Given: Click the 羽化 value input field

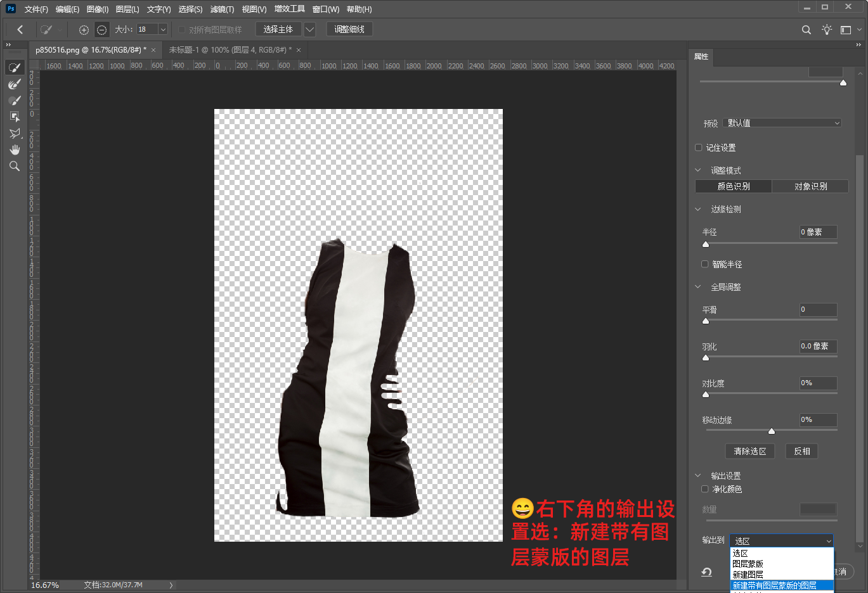Looking at the screenshot, I should pyautogui.click(x=817, y=347).
